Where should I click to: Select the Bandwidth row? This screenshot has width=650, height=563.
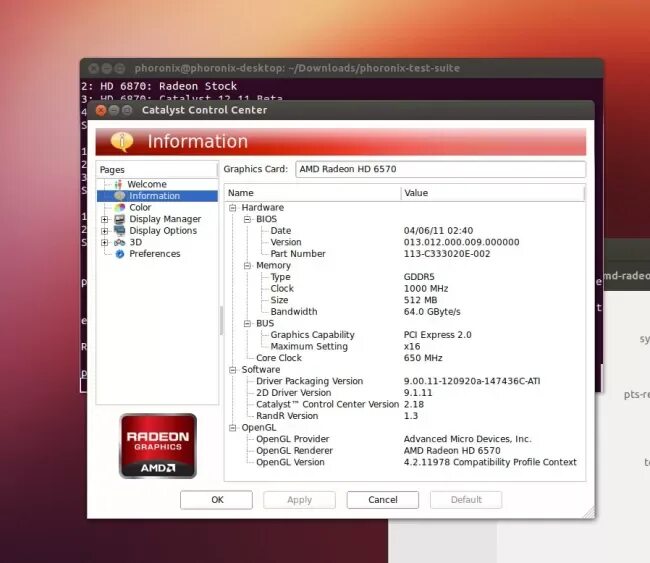tap(405, 312)
